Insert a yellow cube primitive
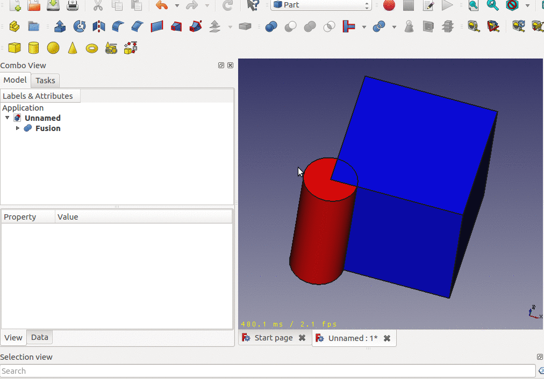The height and width of the screenshot is (392, 544). pyautogui.click(x=15, y=48)
